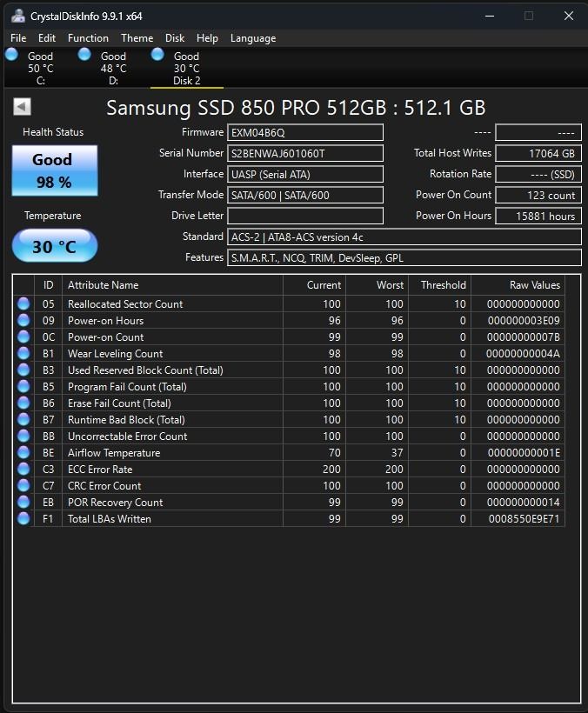Image resolution: width=588 pixels, height=713 pixels.
Task: Open the Help menu
Action: pos(207,38)
